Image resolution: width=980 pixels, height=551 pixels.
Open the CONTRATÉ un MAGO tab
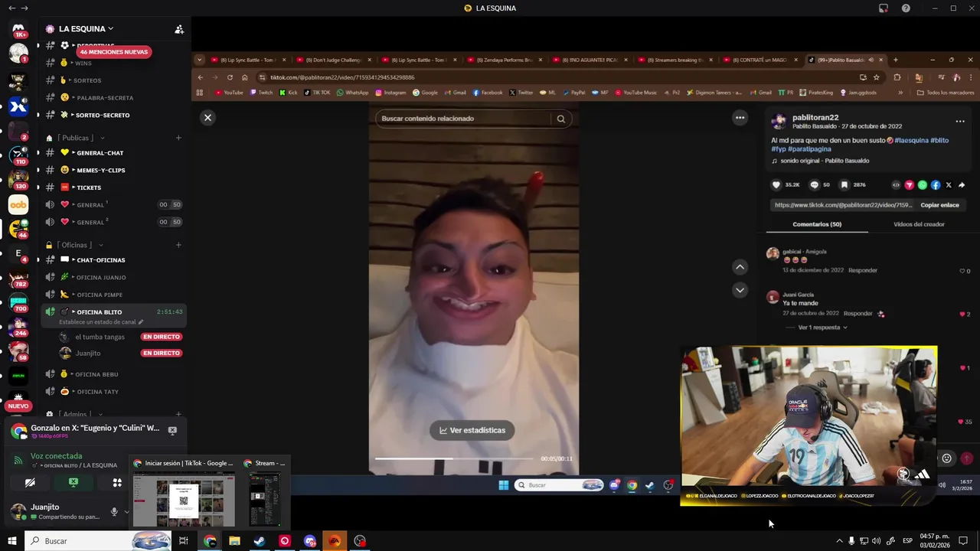(x=759, y=60)
